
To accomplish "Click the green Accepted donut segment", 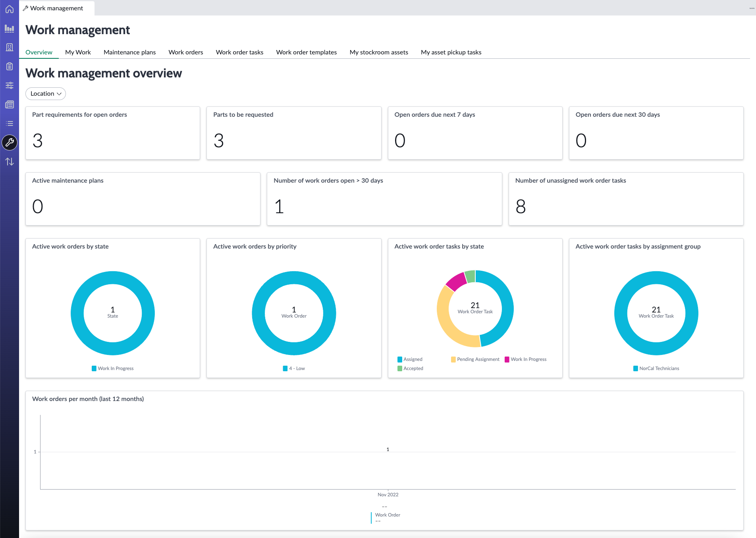I will (471, 276).
